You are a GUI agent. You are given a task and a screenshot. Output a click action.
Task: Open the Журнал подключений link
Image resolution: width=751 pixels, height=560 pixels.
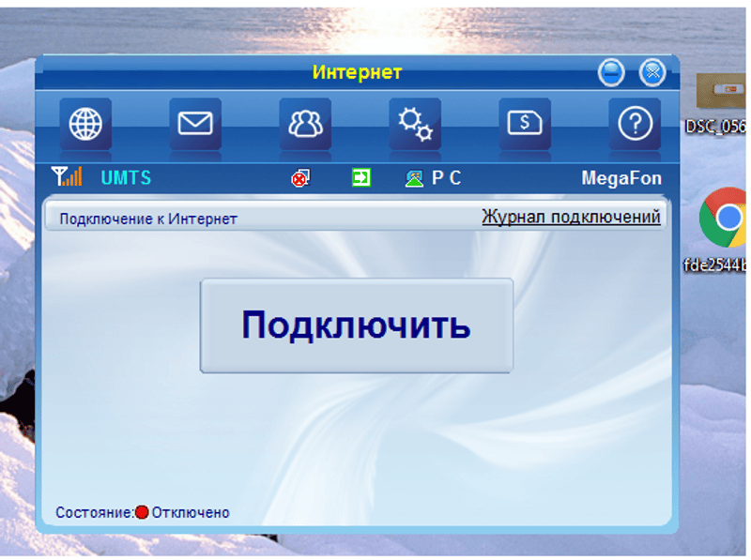(x=571, y=218)
